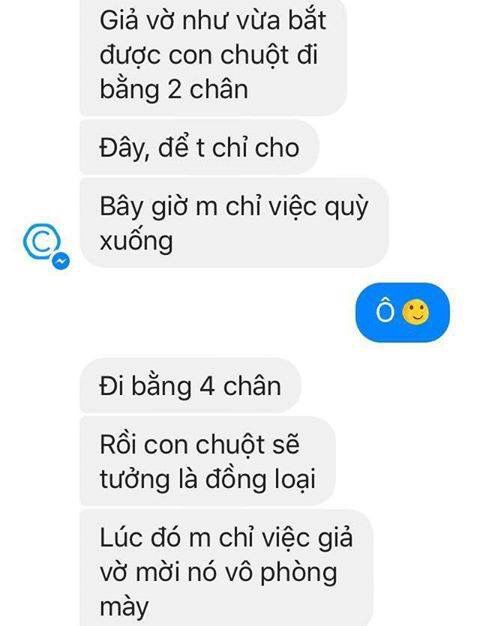Click the 'bằng 2 chân' text line
Image resolution: width=480 pixels, height=626 pixels.
(174, 89)
